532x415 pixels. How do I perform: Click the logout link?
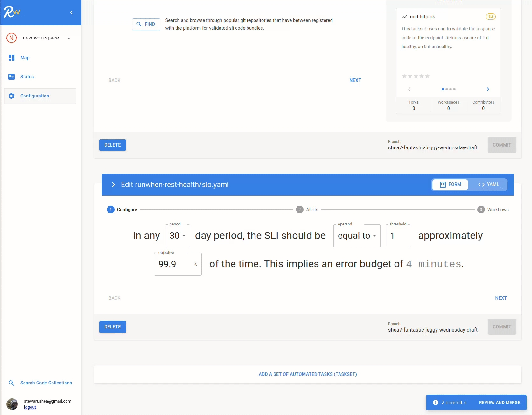tap(30, 407)
